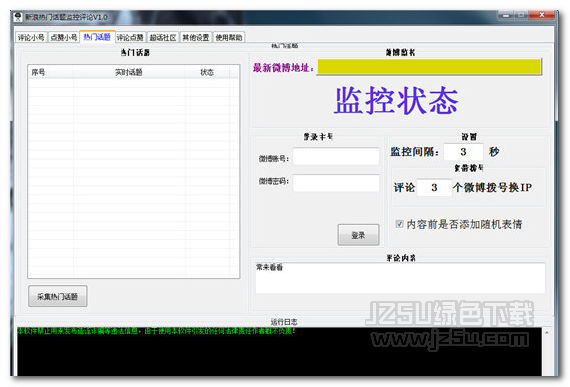Click the 实时话题 column header
The height and width of the screenshot is (387, 570).
pos(129,72)
